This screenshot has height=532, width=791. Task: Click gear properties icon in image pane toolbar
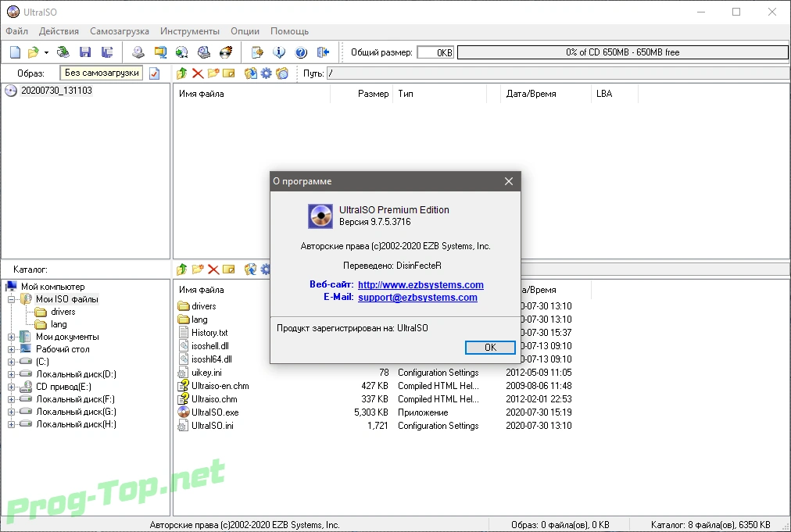click(266, 73)
